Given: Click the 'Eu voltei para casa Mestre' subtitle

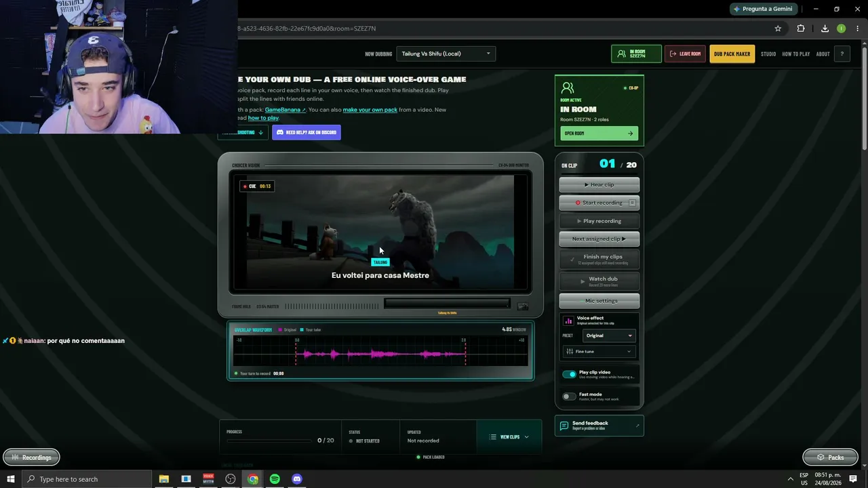Looking at the screenshot, I should 380,275.
